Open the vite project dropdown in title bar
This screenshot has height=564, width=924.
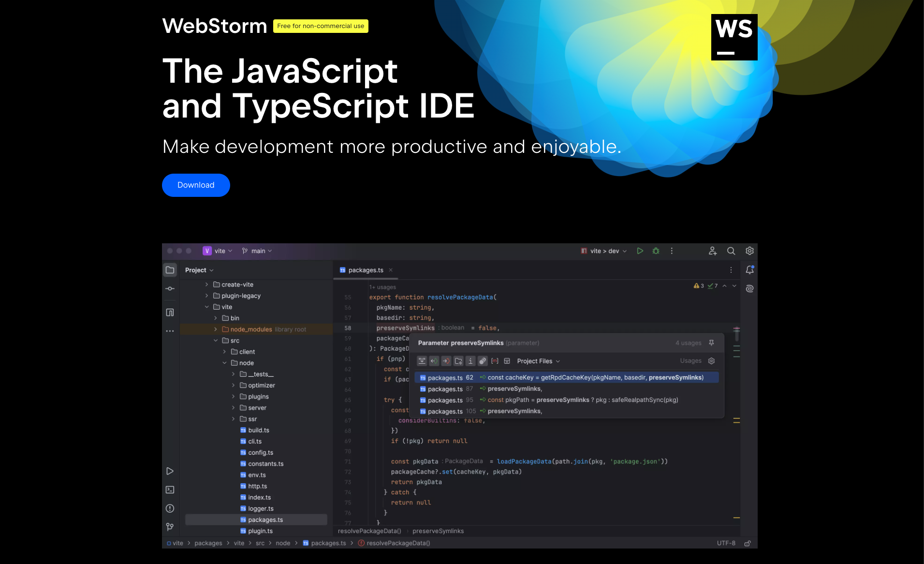pyautogui.click(x=218, y=251)
